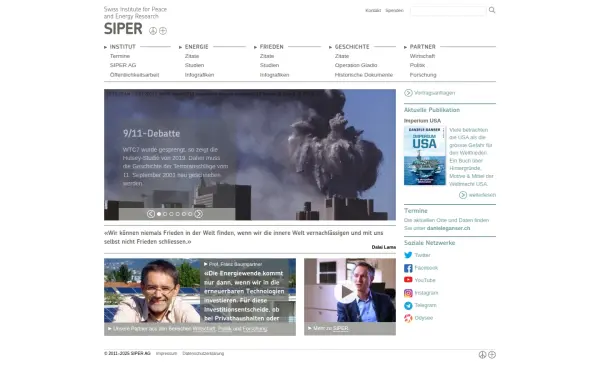Image resolution: width=600 pixels, height=375 pixels.
Task: Open the Telegram social link
Action: coord(420,305)
